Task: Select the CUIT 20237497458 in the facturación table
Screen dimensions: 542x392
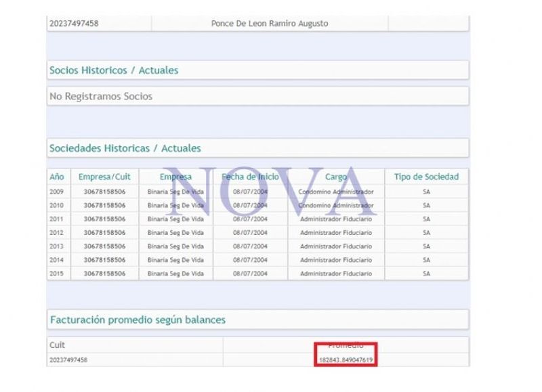Action: click(68, 360)
